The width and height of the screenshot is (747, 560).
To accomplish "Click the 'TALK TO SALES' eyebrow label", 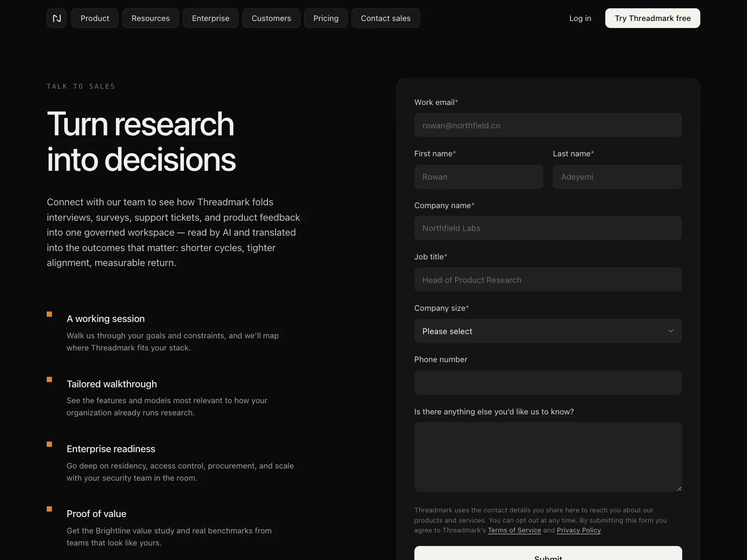I will coord(81,86).
